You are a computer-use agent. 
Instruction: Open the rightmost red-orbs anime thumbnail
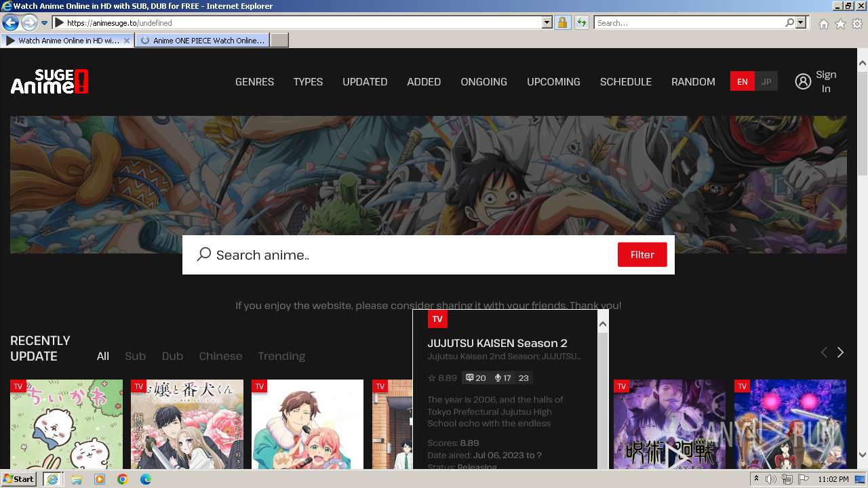point(790,424)
